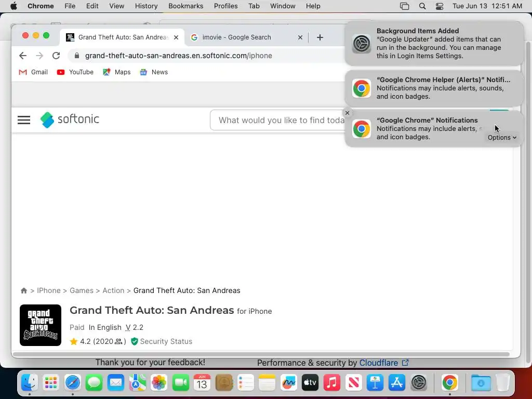Open the Apple menu
Viewport: 532px width, 399px height.
point(14,6)
